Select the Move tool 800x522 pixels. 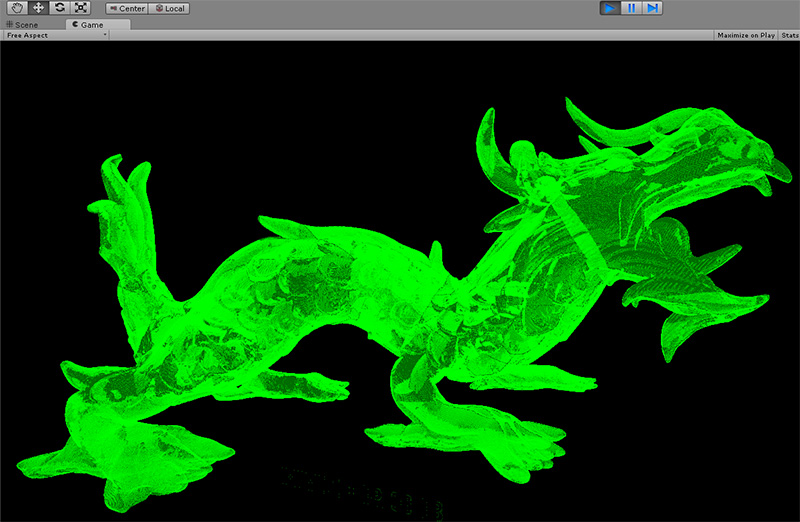pyautogui.click(x=37, y=8)
